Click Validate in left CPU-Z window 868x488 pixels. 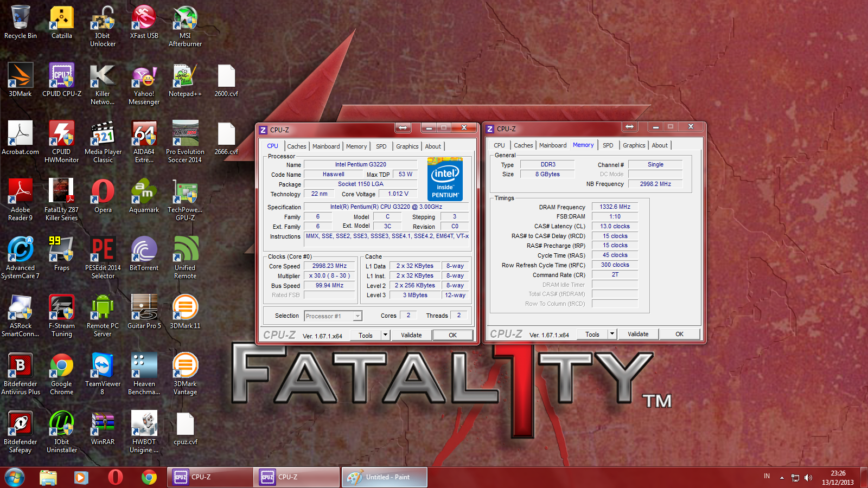(x=411, y=335)
